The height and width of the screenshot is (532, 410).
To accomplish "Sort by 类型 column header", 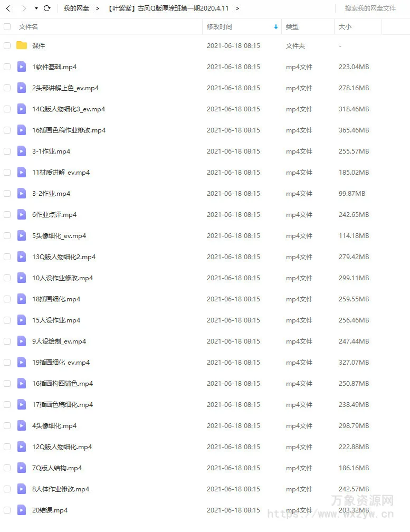I will click(292, 27).
